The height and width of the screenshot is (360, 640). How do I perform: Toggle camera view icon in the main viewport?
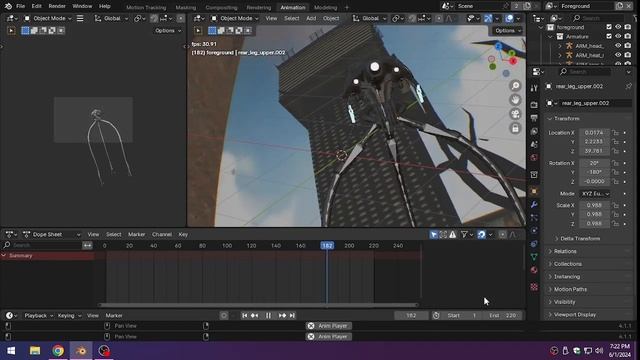click(516, 114)
